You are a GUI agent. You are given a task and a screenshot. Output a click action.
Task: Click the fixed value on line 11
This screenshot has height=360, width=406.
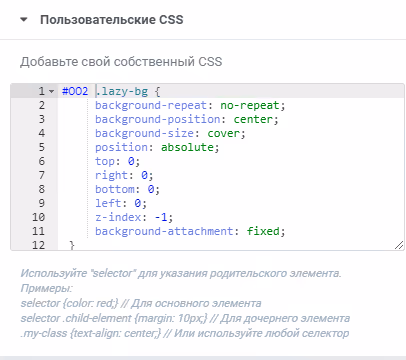[263, 231]
